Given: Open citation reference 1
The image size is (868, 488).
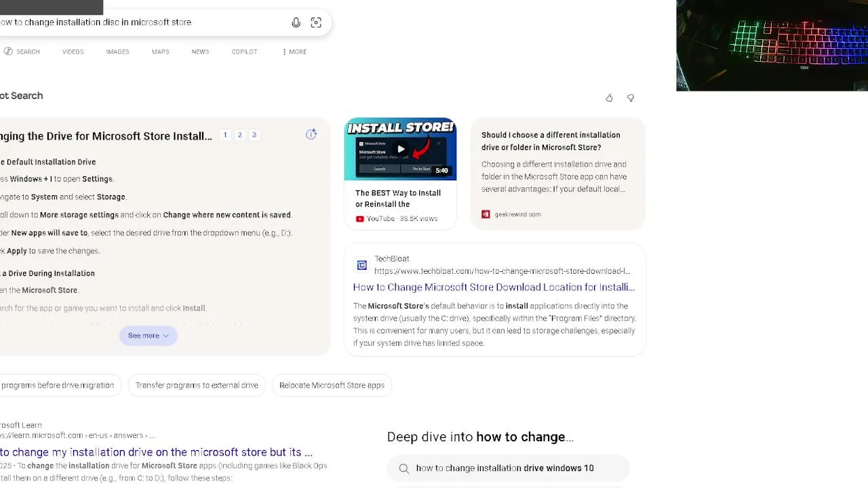Looking at the screenshot, I should 225,135.
